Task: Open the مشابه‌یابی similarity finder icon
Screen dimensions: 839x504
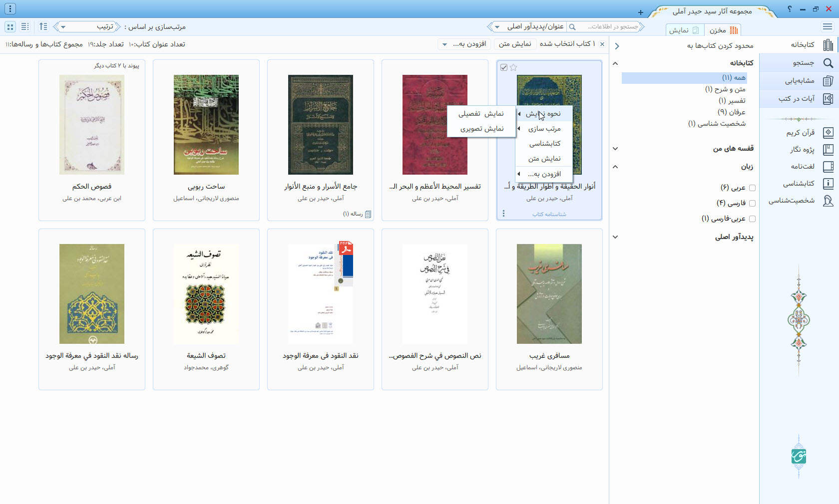Action: point(828,81)
